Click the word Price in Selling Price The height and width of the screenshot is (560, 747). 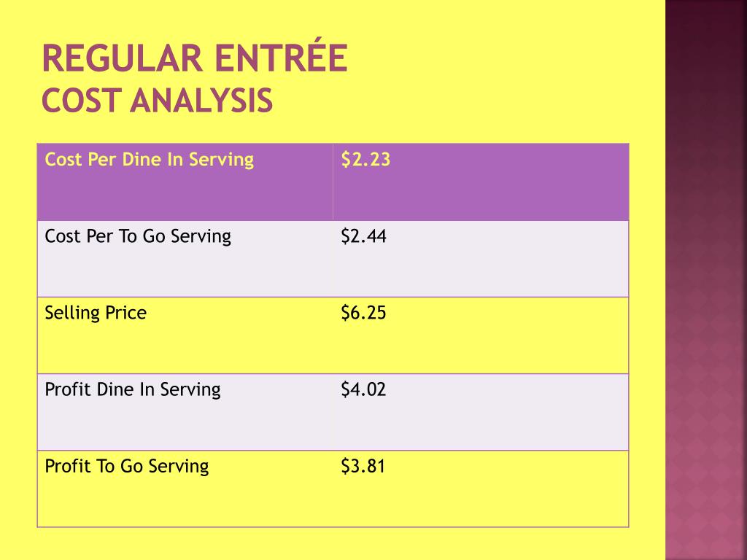pyautogui.click(x=125, y=313)
